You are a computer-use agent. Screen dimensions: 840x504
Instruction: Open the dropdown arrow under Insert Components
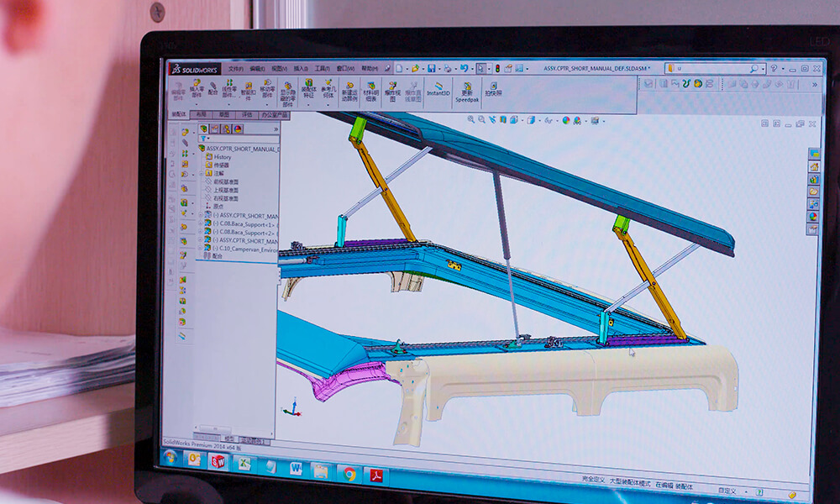pyautogui.click(x=197, y=103)
